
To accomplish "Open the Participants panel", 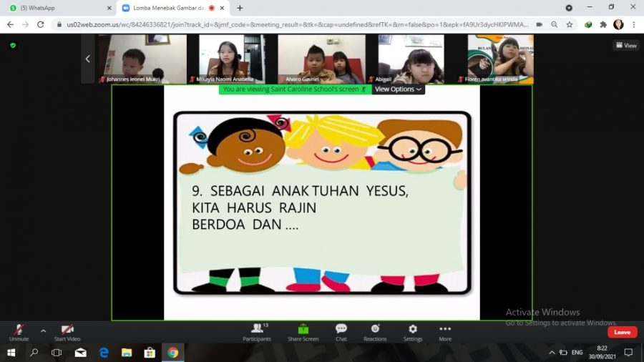I will coord(257,331).
